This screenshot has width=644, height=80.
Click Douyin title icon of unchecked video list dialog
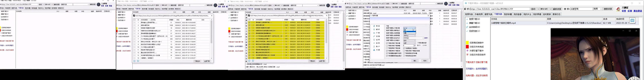coord(134,16)
